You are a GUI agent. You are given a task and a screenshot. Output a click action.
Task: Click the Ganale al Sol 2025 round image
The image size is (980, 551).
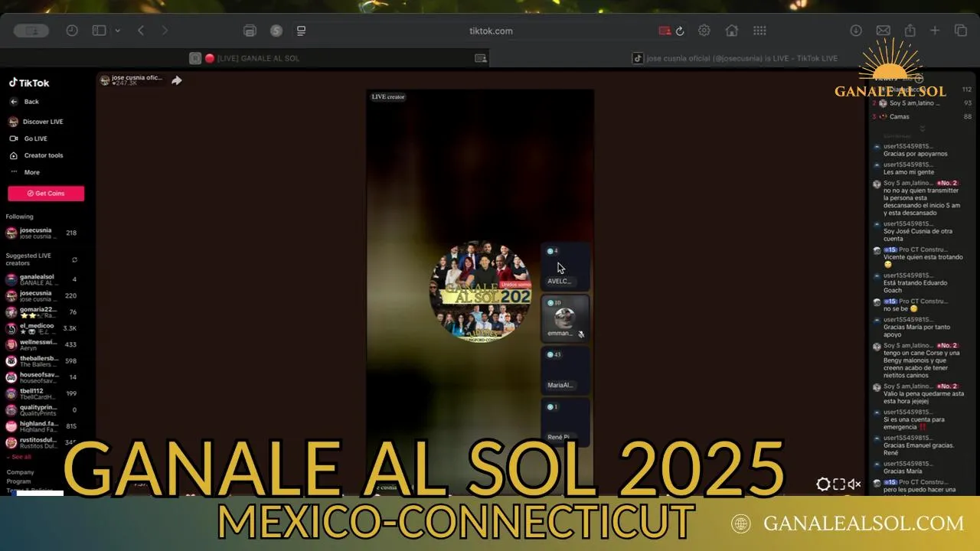click(x=480, y=291)
